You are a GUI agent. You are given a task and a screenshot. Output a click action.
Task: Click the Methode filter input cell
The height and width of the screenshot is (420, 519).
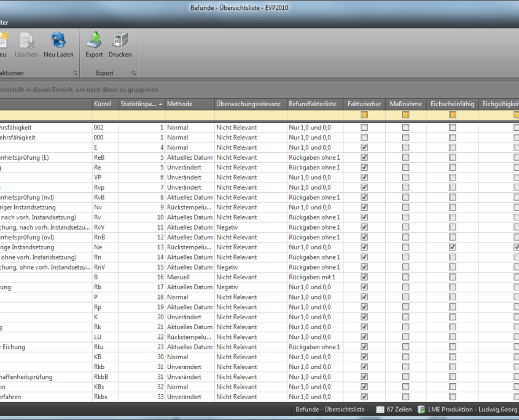click(190, 115)
